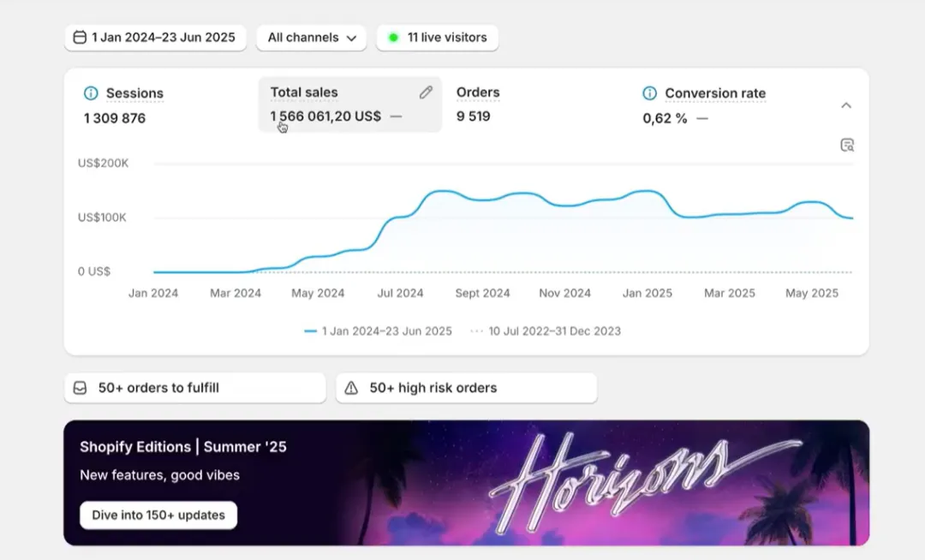The width and height of the screenshot is (925, 560).
Task: Click the Dive into 150+ updates button
Action: tap(158, 515)
